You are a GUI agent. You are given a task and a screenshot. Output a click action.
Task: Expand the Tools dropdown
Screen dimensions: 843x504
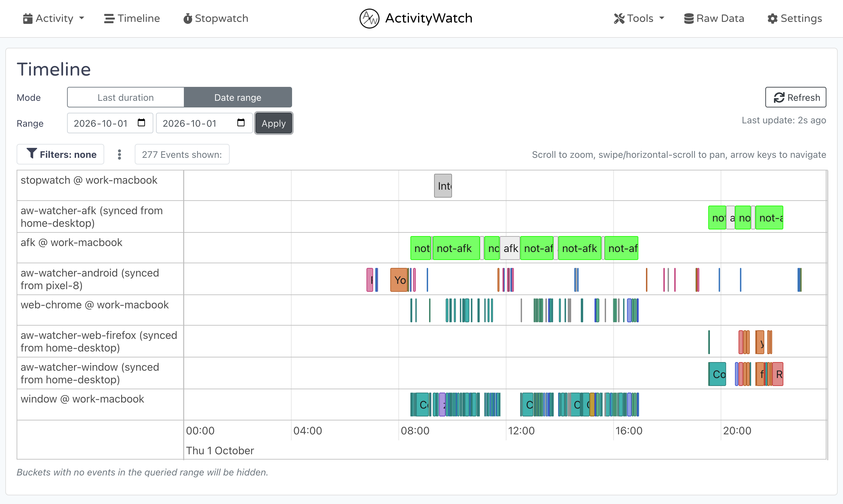[639, 18]
